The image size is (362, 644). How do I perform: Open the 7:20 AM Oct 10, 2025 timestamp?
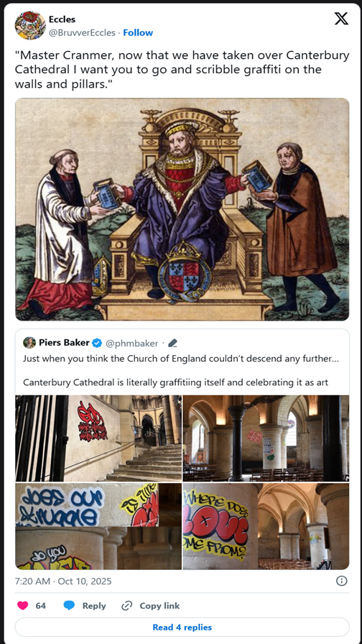pyautogui.click(x=62, y=581)
